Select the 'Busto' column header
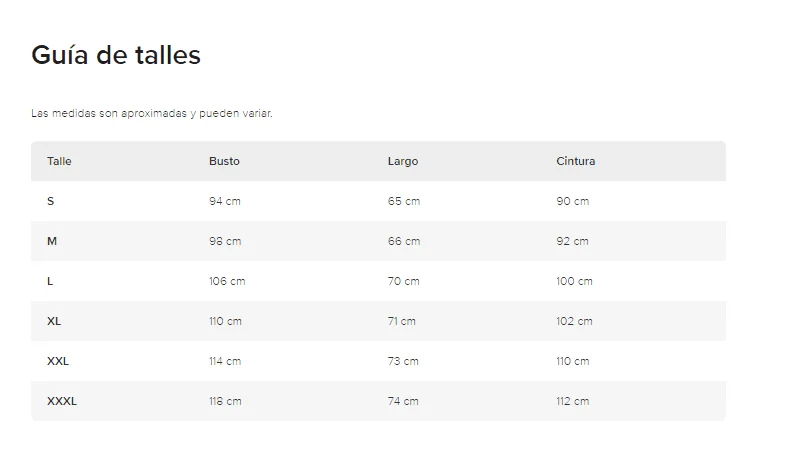 coord(224,161)
